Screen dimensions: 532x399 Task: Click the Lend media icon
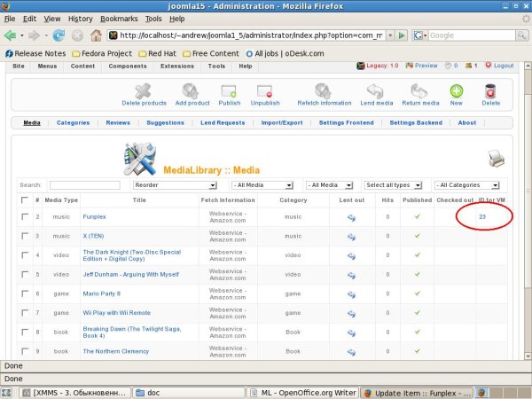(x=375, y=91)
